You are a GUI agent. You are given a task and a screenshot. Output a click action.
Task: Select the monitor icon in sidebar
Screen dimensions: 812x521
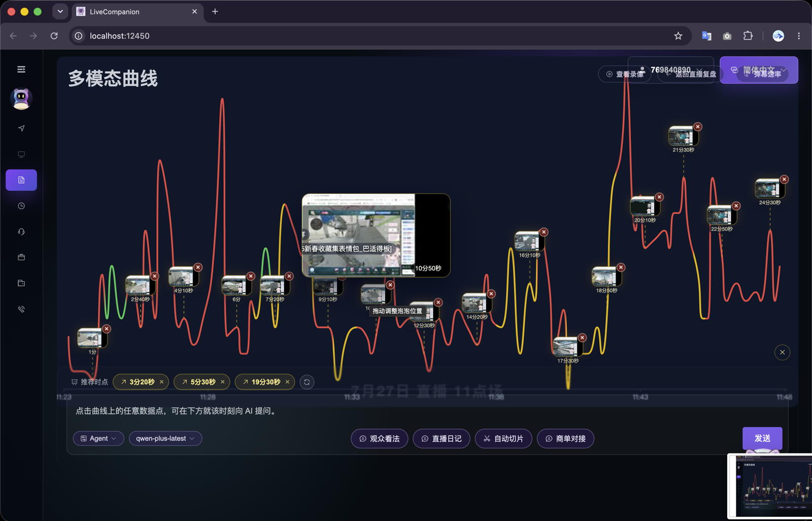point(21,154)
